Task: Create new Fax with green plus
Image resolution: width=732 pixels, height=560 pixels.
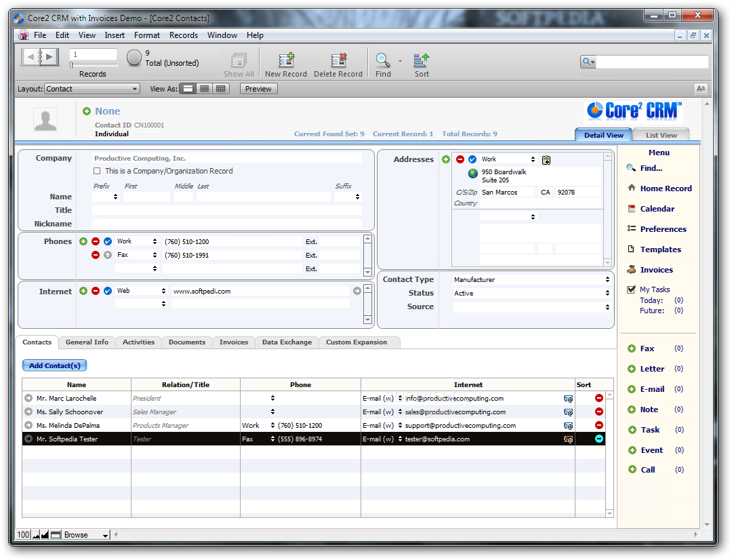Action: click(x=632, y=348)
